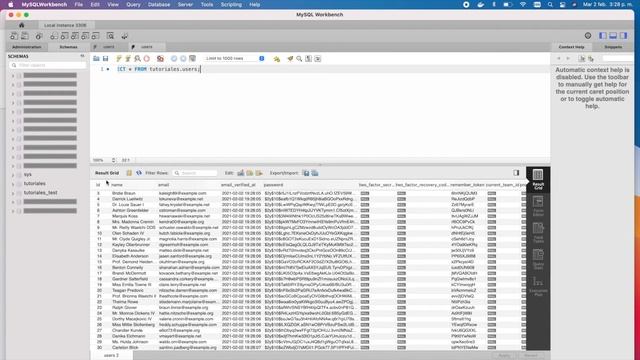Toggle panel icon left of Result Grid button
The height and width of the screenshot is (360, 640).
(516, 173)
